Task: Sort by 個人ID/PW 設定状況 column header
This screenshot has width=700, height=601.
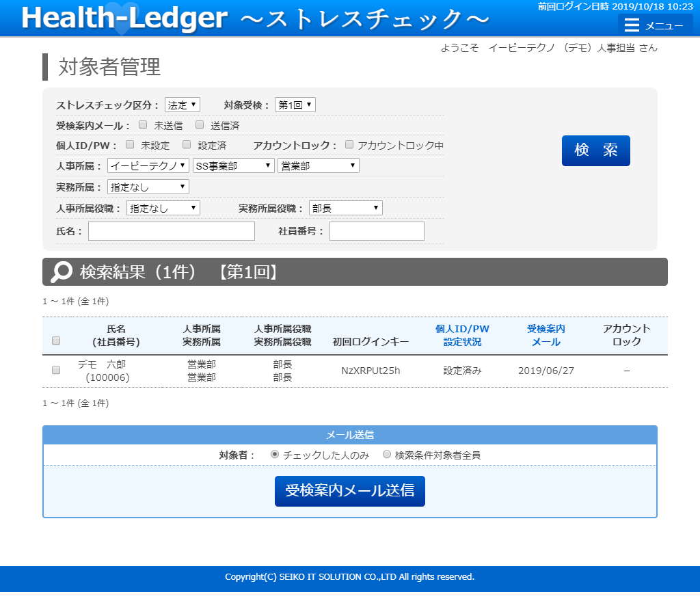Action: point(462,335)
